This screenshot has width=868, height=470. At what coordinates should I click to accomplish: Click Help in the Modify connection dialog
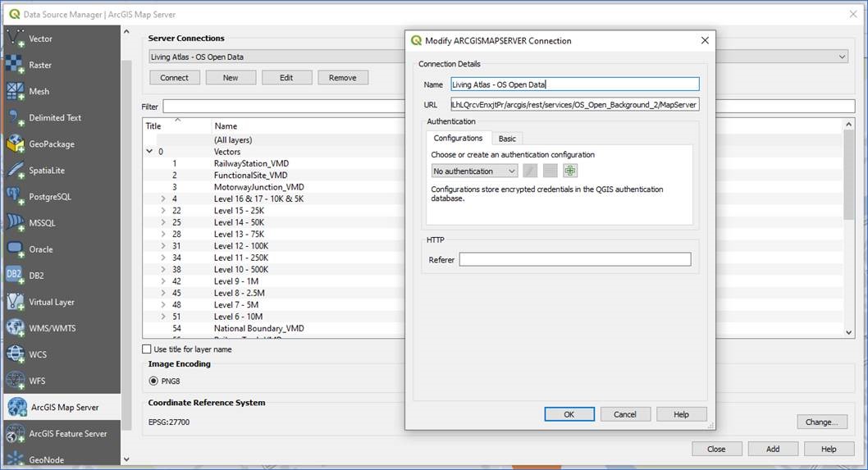tap(682, 414)
